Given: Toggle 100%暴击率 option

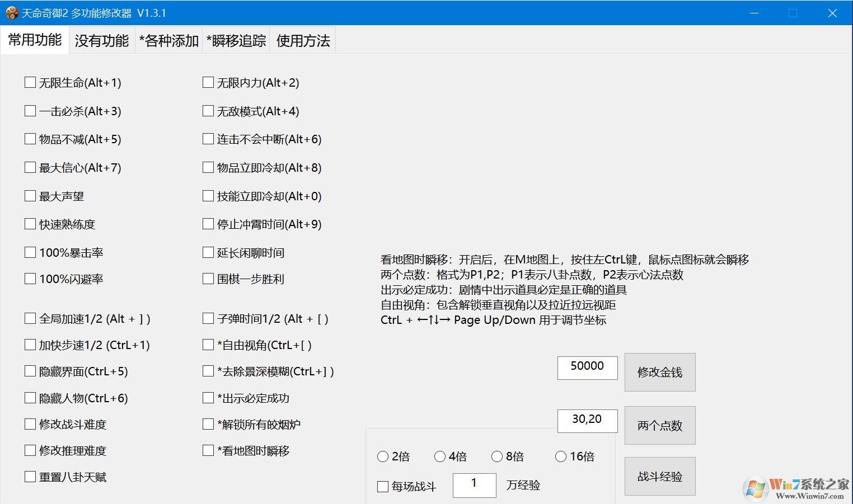Looking at the screenshot, I should pos(30,252).
